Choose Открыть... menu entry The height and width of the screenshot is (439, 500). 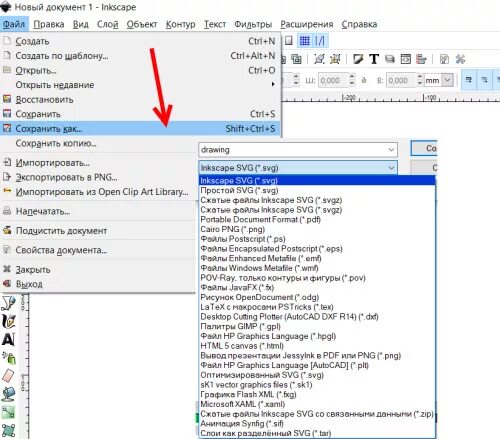(x=140, y=70)
